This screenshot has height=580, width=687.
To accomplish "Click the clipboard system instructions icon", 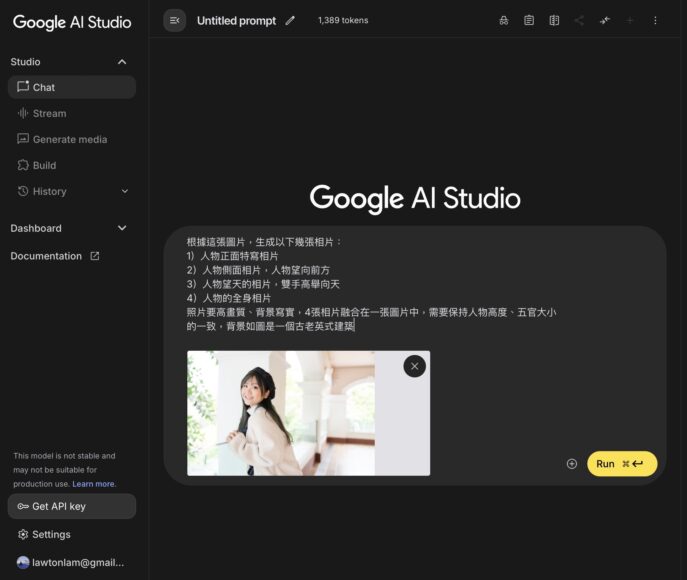I will point(529,20).
